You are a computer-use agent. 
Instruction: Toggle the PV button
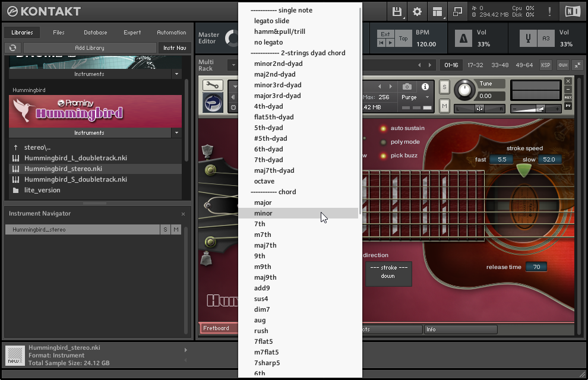(568, 106)
